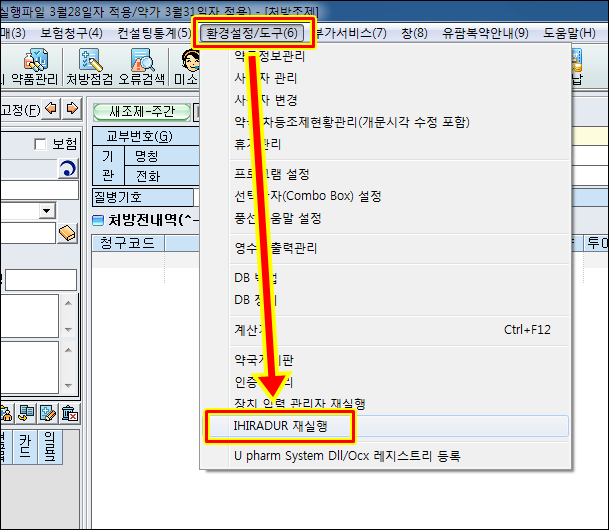609x530 pixels.
Task: Click the headset operator 미소 toolbar icon
Action: [x=186, y=67]
